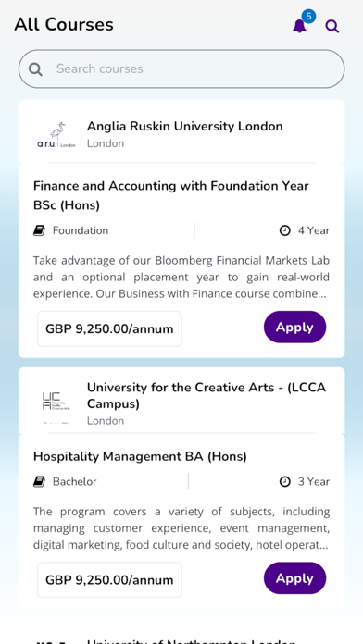363x644 pixels.
Task: Open University for the Creative Arts title
Action: click(x=207, y=395)
